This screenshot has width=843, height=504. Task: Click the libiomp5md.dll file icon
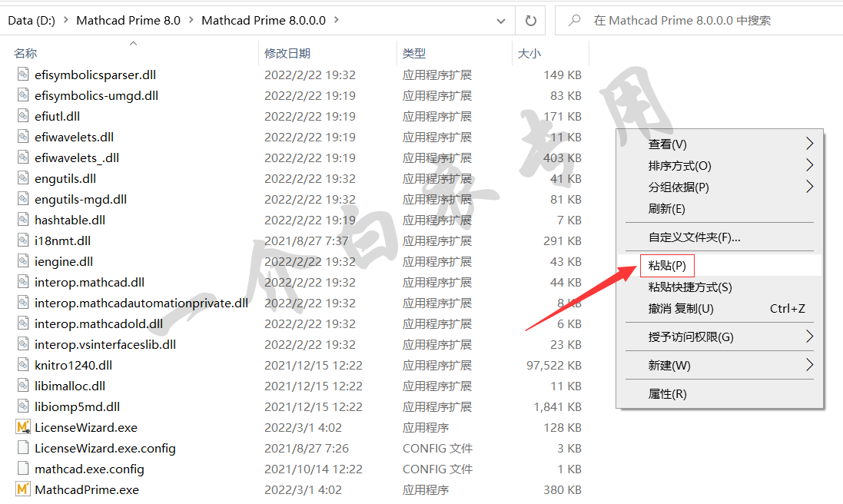pyautogui.click(x=23, y=406)
